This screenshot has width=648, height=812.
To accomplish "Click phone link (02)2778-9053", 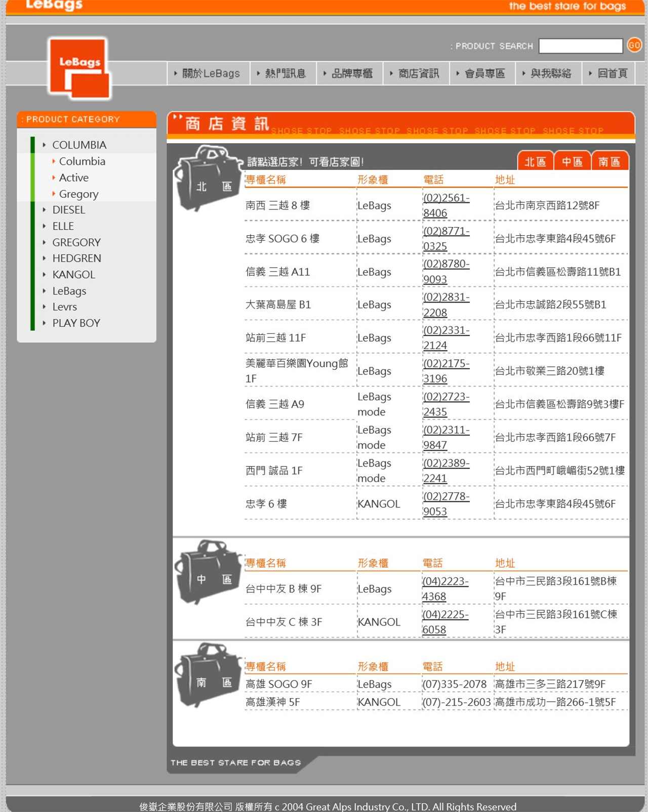I will pos(446,504).
